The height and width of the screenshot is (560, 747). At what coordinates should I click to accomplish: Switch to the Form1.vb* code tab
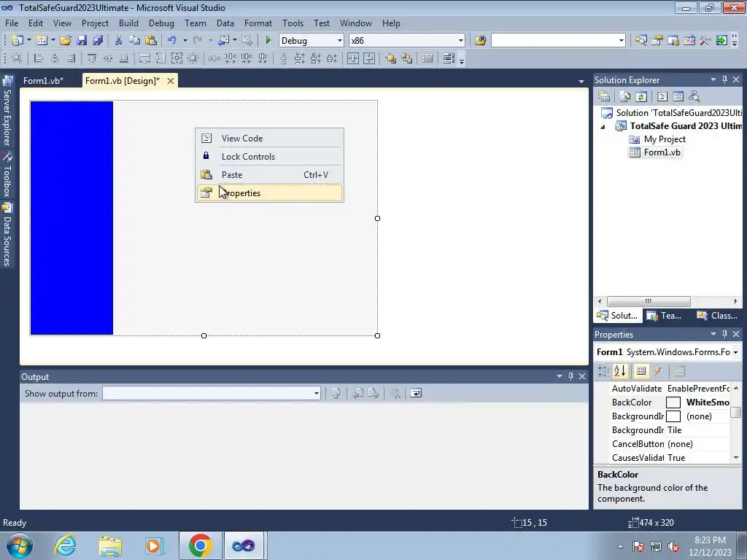pos(43,80)
